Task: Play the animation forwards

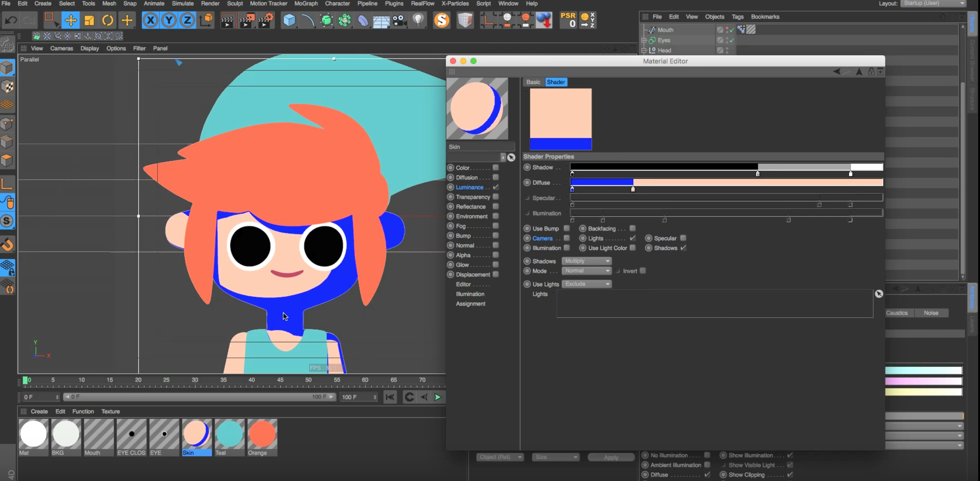Action: click(438, 397)
